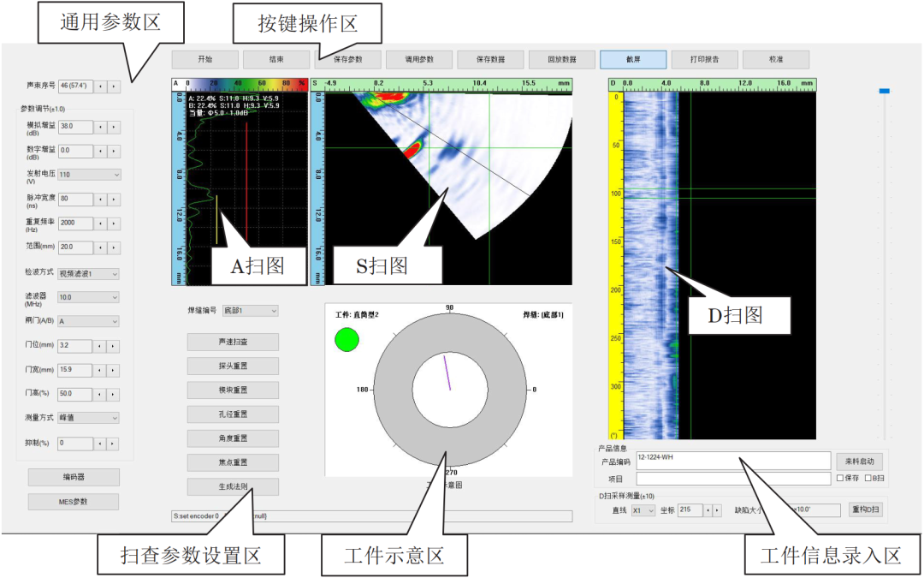Open the 焊缝编号 weld number dropdown
Image resolution: width=924 pixels, height=578 pixels.
click(250, 311)
